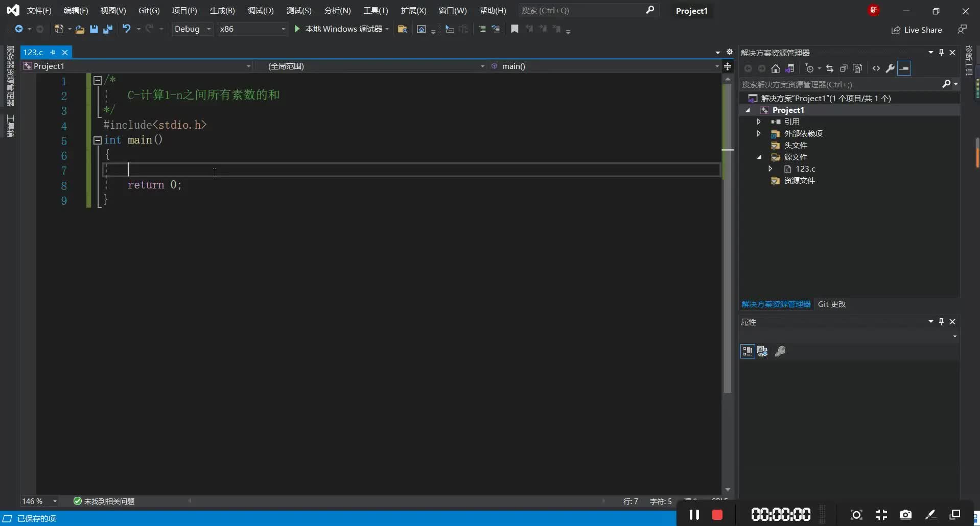Click the find in files folder icon
The width and height of the screenshot is (980, 526).
point(403,29)
